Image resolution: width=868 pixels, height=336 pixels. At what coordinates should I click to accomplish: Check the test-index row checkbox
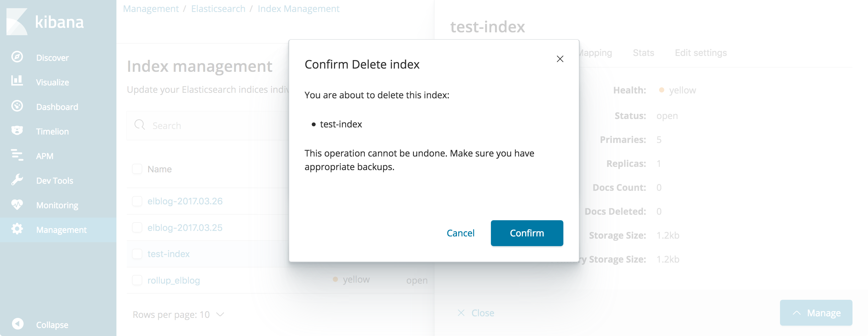137,254
